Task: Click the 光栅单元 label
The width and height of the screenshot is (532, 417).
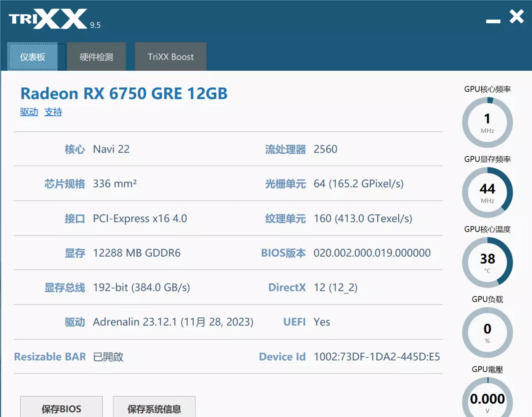Action: tap(285, 184)
